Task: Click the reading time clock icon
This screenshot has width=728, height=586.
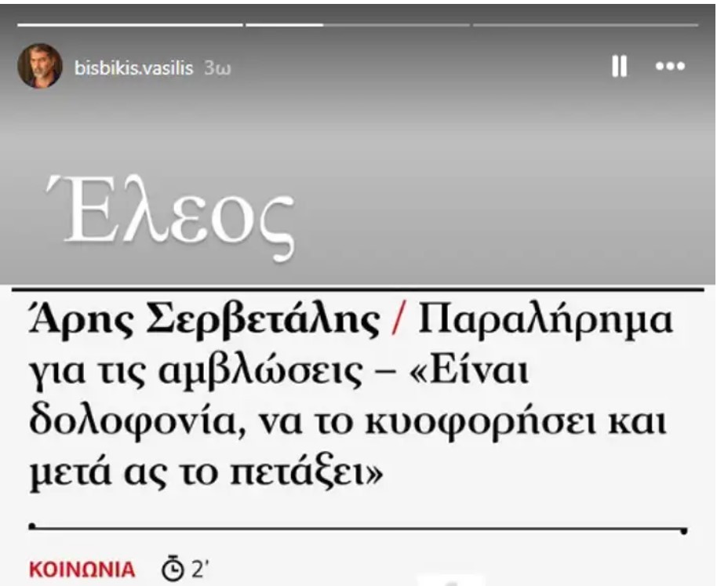Action: click(x=173, y=568)
